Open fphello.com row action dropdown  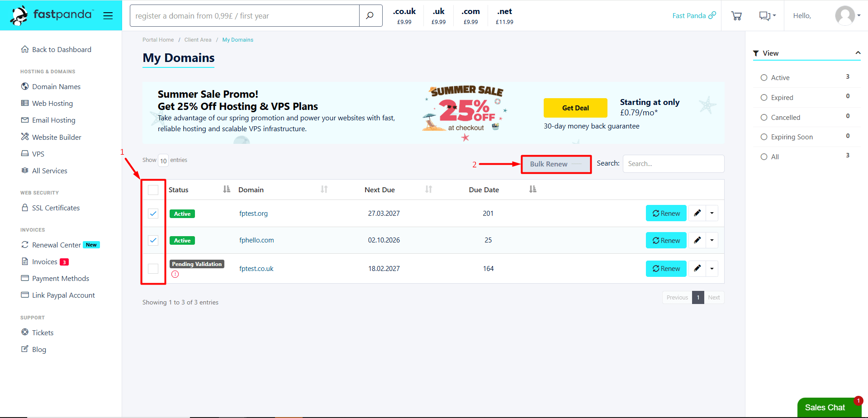click(x=712, y=240)
